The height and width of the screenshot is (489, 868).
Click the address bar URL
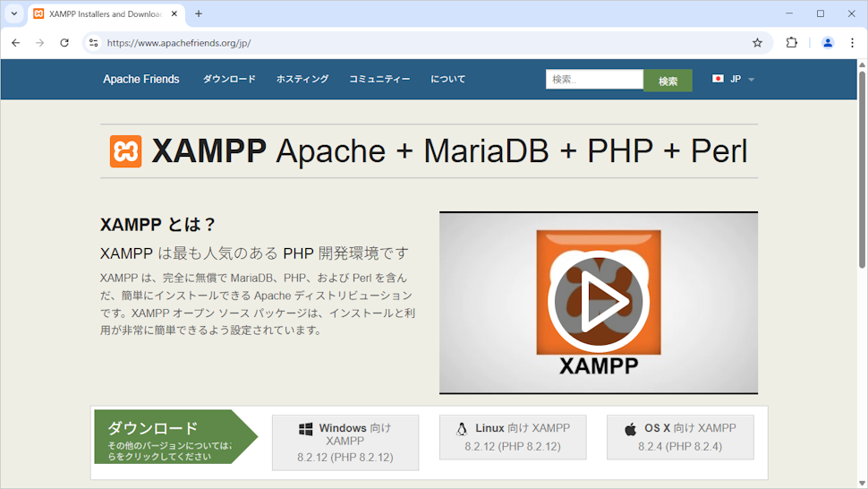coord(179,43)
